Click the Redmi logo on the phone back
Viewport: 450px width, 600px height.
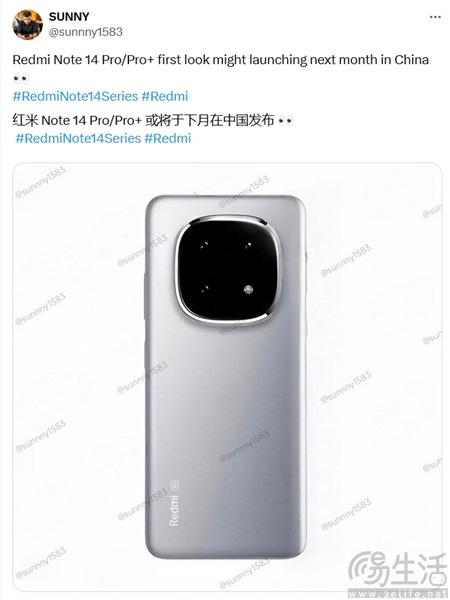click(x=174, y=510)
